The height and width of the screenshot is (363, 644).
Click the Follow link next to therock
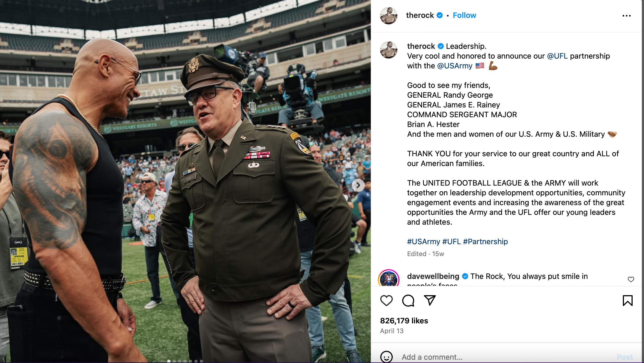(464, 15)
